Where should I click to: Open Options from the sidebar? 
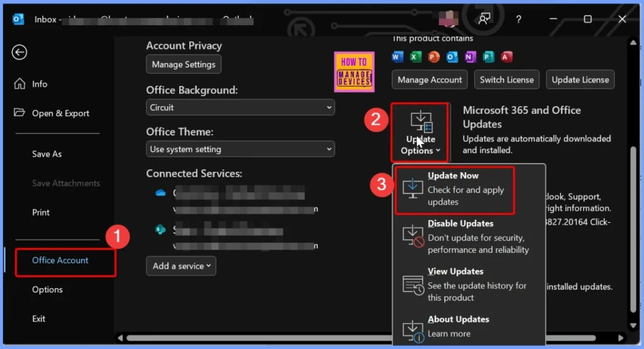47,289
